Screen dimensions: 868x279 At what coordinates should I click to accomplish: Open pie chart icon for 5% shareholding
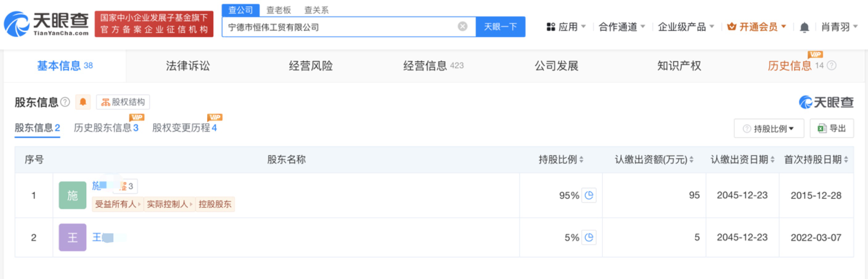pyautogui.click(x=589, y=237)
